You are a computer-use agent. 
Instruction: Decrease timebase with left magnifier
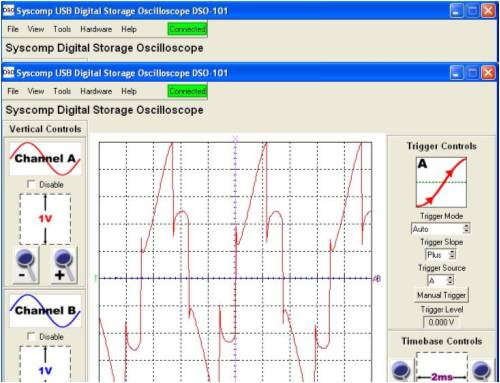pyautogui.click(x=401, y=371)
